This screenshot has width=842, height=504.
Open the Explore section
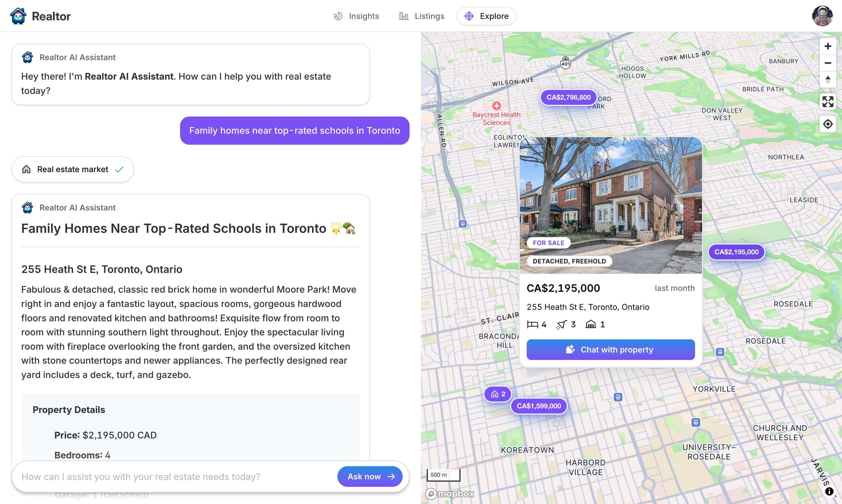[x=486, y=16]
